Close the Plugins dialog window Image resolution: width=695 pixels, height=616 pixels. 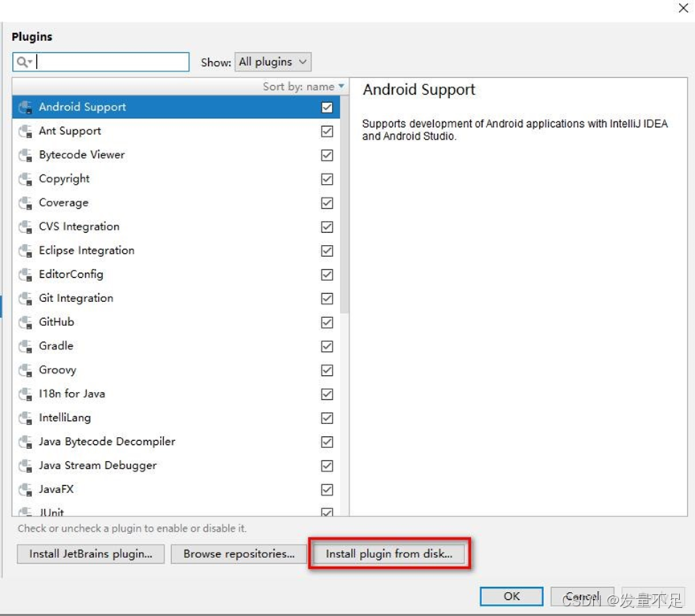(684, 8)
